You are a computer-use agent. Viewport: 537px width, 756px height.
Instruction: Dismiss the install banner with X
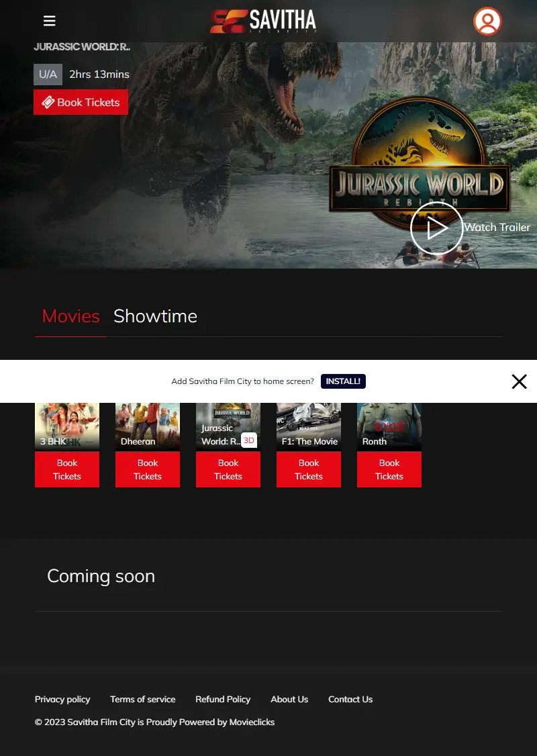519,381
